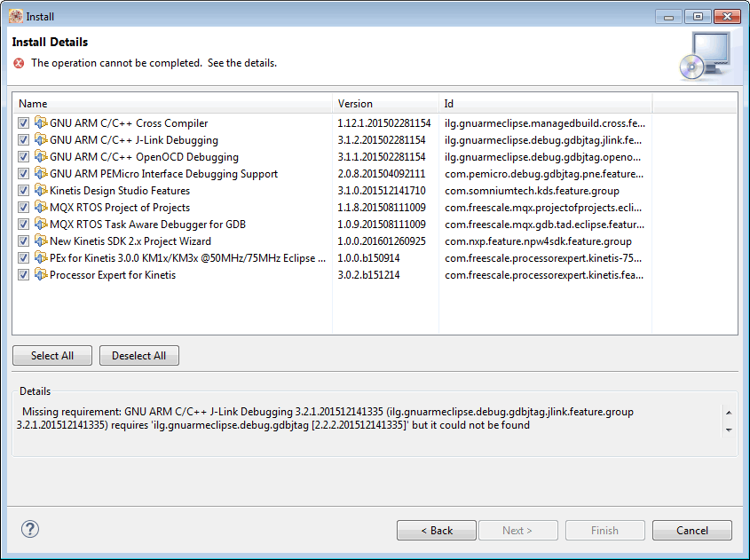750x560 pixels.
Task: Uncheck PEx for Kinetis 3.0.0 KM1x/KM3x
Action: coord(23,257)
